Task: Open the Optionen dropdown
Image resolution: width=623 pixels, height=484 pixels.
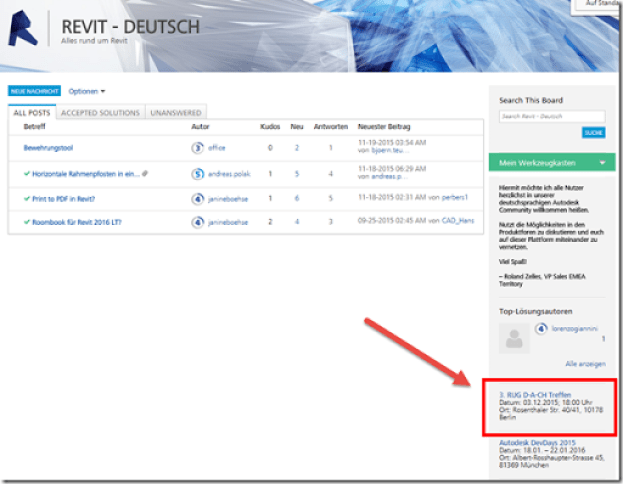Action: click(87, 91)
